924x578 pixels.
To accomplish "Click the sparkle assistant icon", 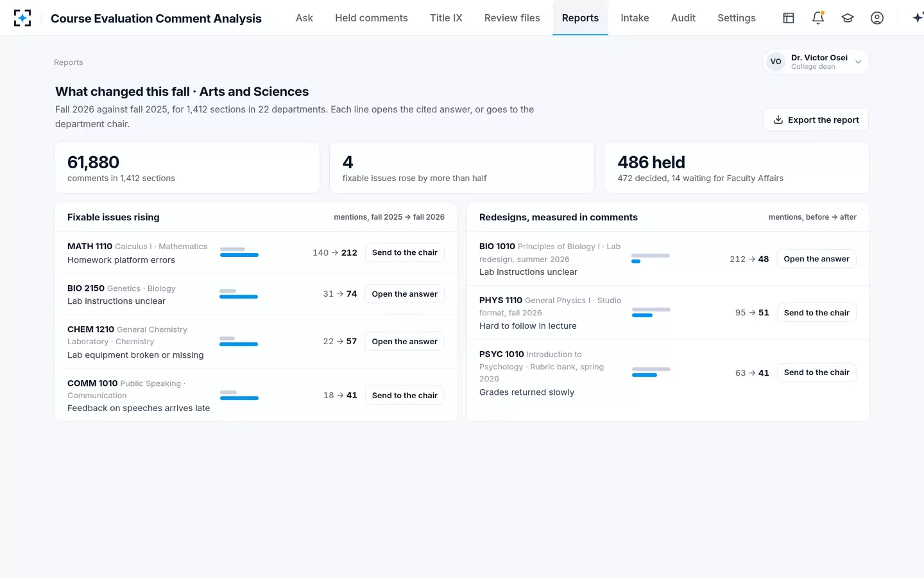I will point(918,18).
